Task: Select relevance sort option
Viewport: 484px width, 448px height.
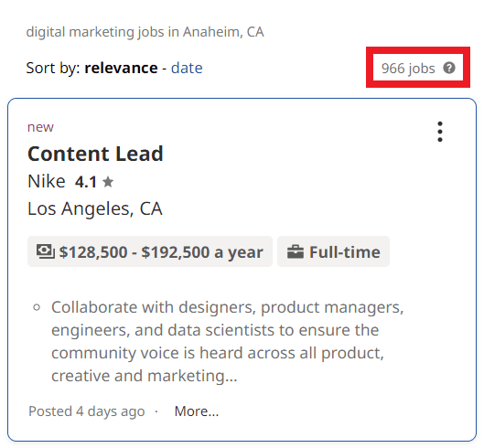Action: [121, 68]
